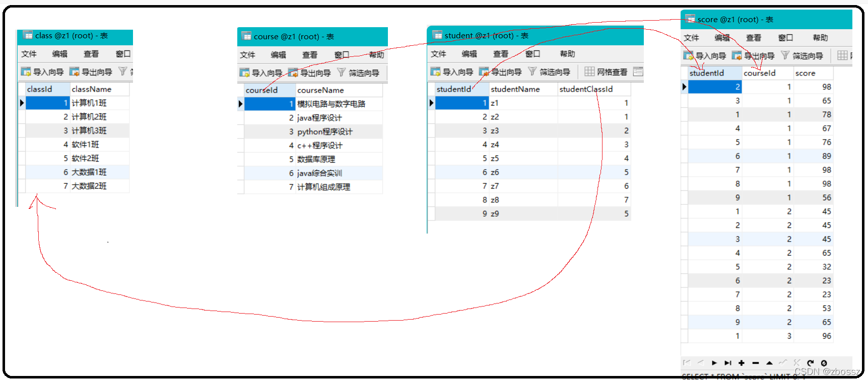Open 筛选向导 in the course window
Image resolution: width=868 pixels, height=380 pixels.
point(358,73)
